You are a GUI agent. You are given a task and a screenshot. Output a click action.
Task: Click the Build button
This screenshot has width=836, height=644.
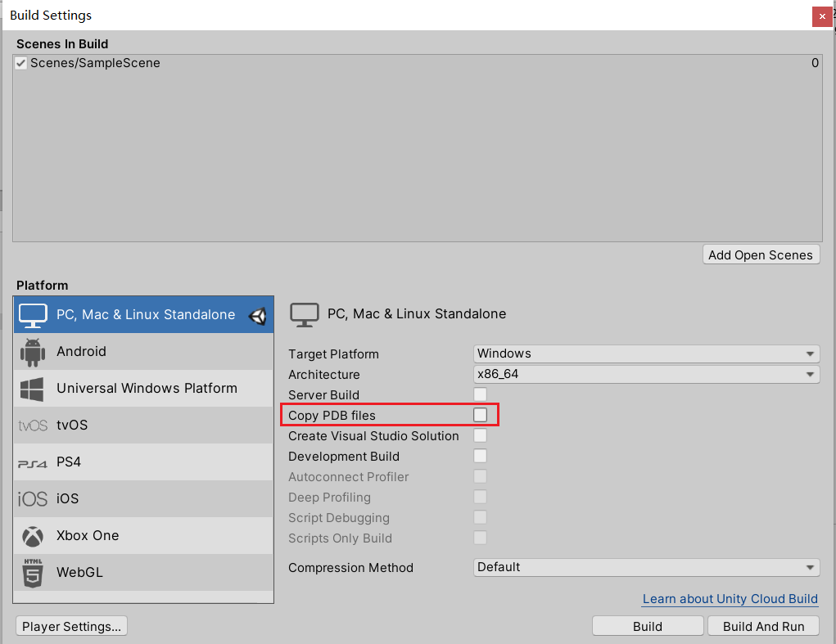648,627
